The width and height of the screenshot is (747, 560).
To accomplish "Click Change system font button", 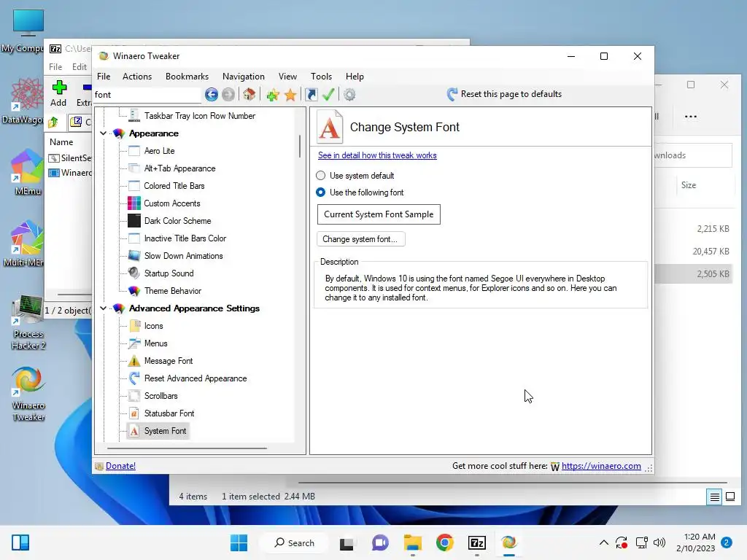I will tap(360, 239).
